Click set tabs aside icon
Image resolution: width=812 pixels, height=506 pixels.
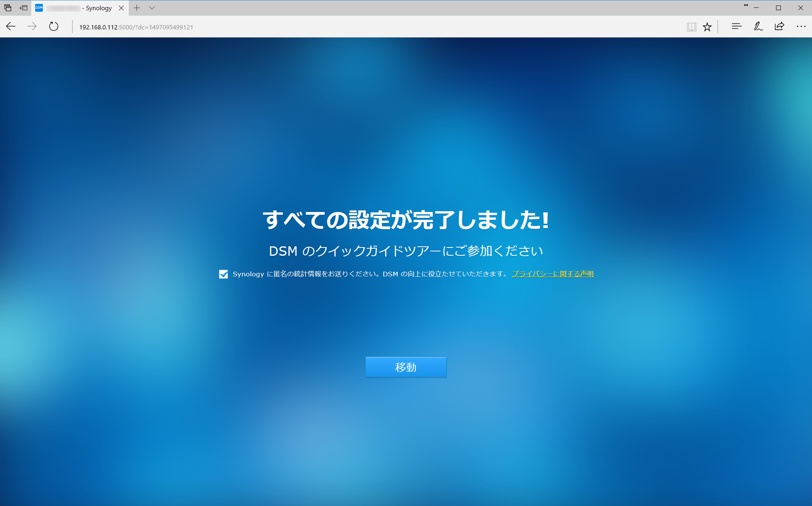click(23, 8)
